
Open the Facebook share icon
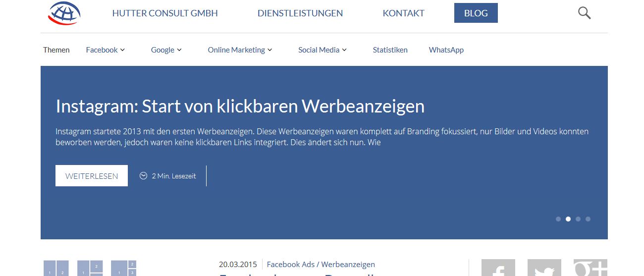(x=498, y=268)
